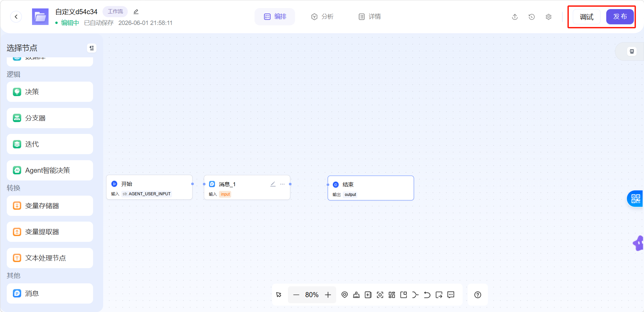Viewport: 644px width, 312px height.
Task: Zoom out with the minus button
Action: tap(296, 295)
